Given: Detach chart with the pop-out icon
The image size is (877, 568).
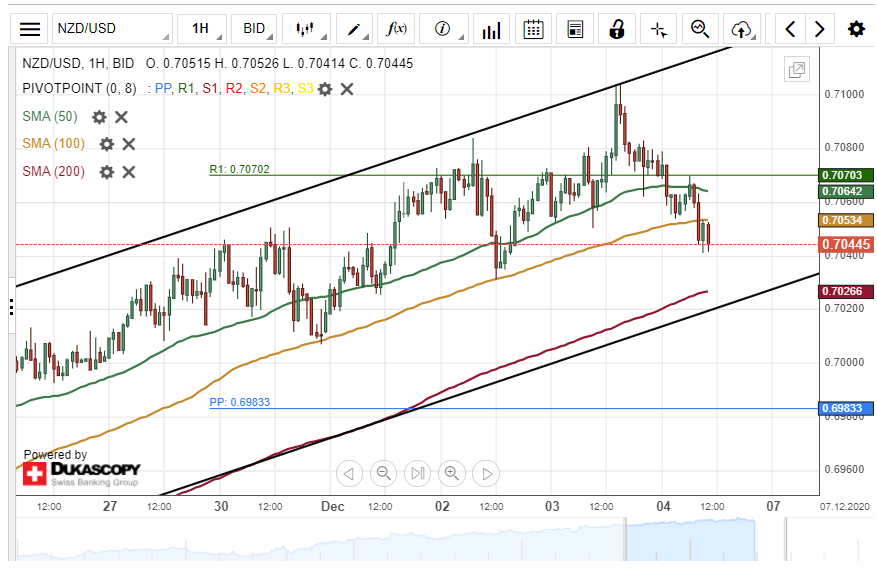Looking at the screenshot, I should 796,70.
